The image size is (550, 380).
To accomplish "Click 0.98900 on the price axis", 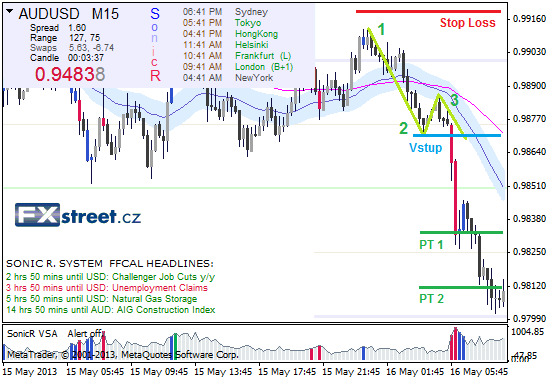I will (x=529, y=86).
